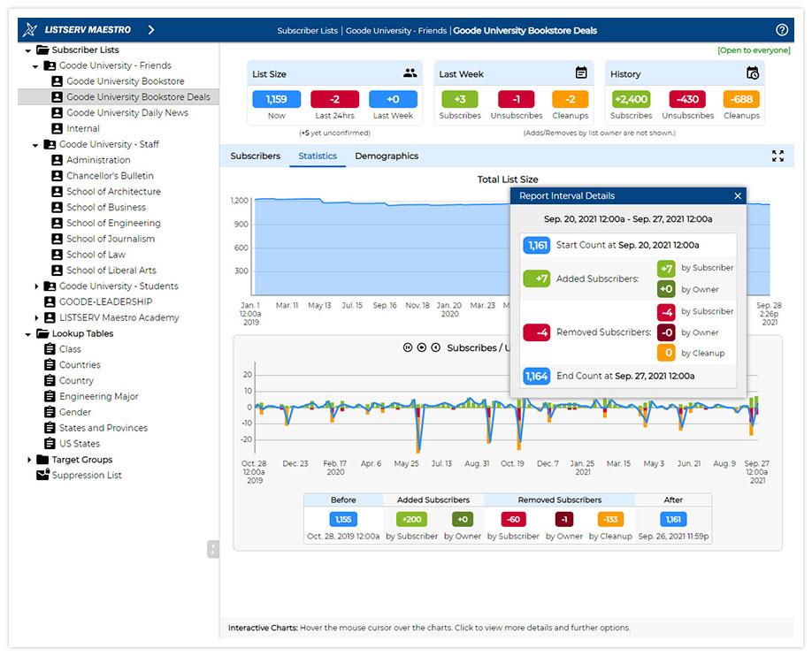Expand Goode University - Students group

(36, 286)
